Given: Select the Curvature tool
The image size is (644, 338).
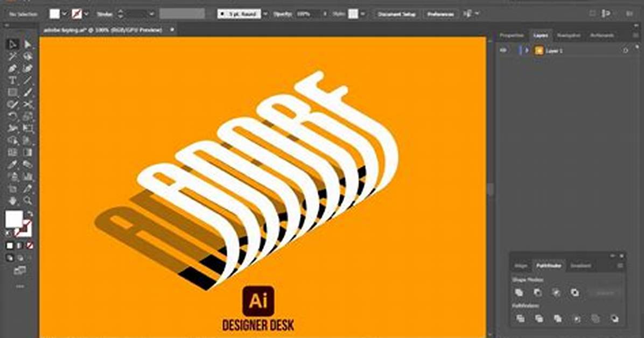Looking at the screenshot, I should point(27,68).
